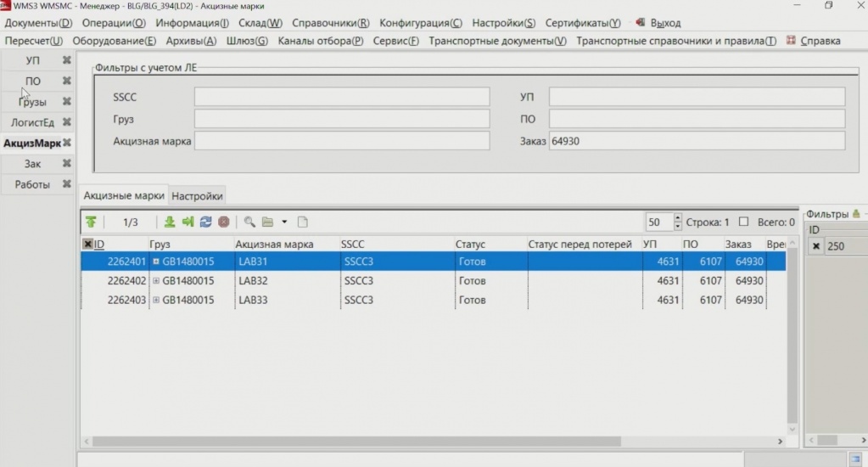Select the Акцизные марки tab

point(123,195)
